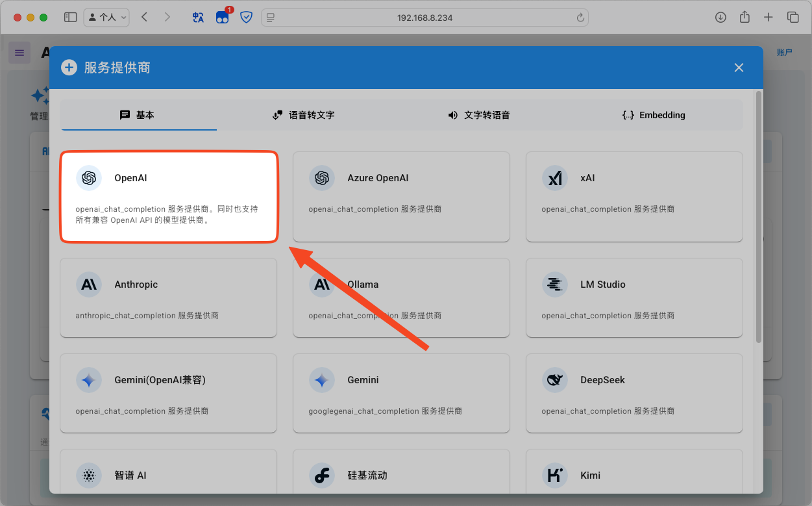Viewport: 812px width, 506px height.
Task: Click the Kimi title text
Action: click(590, 475)
